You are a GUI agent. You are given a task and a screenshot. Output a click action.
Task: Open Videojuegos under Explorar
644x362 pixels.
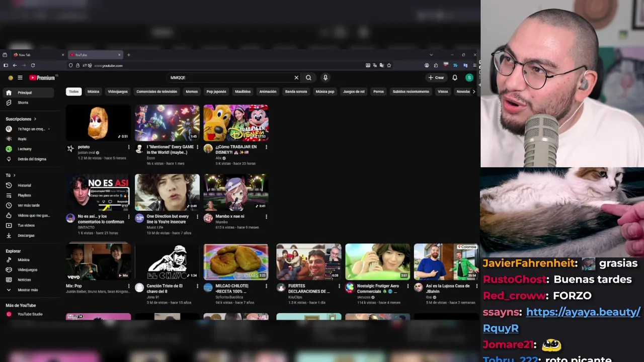[x=28, y=269]
